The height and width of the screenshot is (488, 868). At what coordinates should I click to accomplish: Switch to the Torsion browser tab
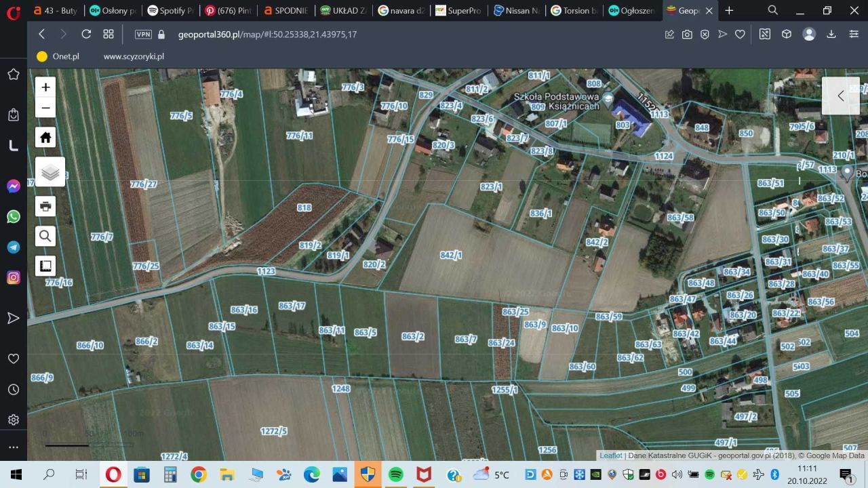pyautogui.click(x=574, y=11)
